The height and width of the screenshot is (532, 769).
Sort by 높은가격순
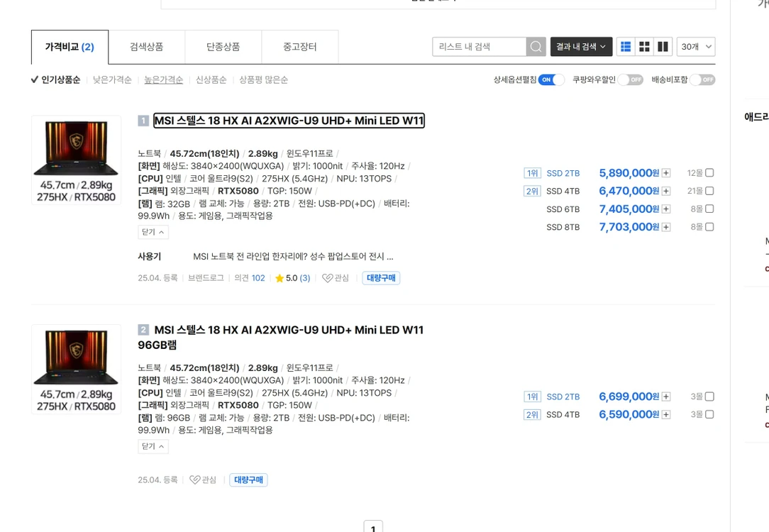point(163,79)
